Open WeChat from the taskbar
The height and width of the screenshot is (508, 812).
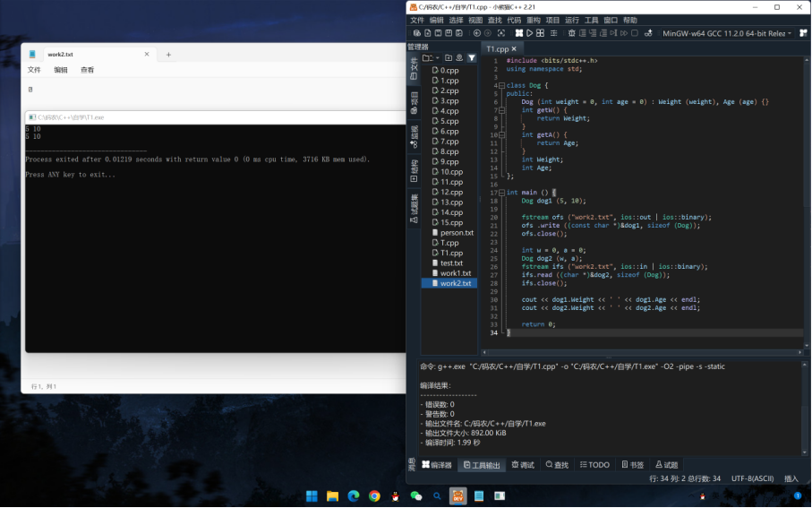[416, 496]
